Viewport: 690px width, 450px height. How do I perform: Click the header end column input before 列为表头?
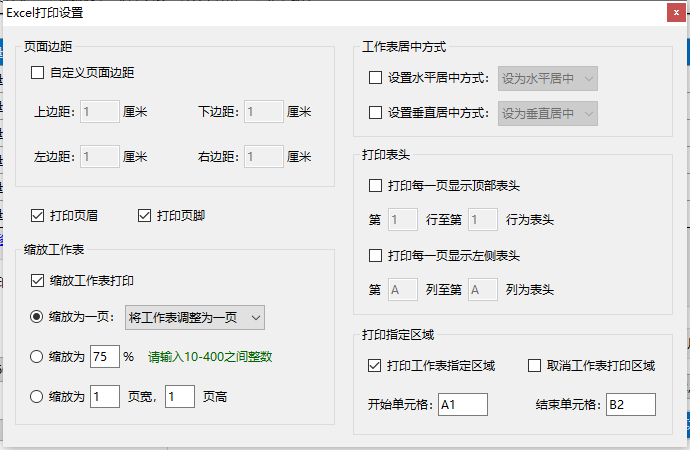pyautogui.click(x=483, y=289)
